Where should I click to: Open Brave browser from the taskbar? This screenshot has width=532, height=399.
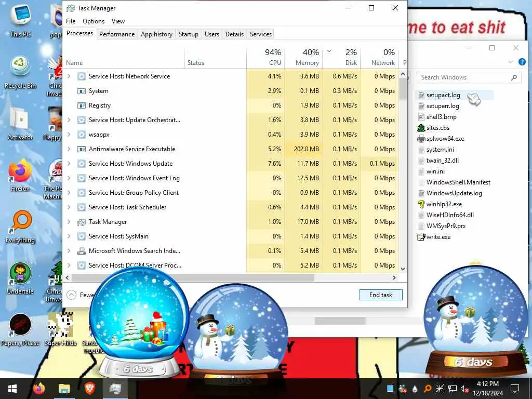[x=89, y=389]
